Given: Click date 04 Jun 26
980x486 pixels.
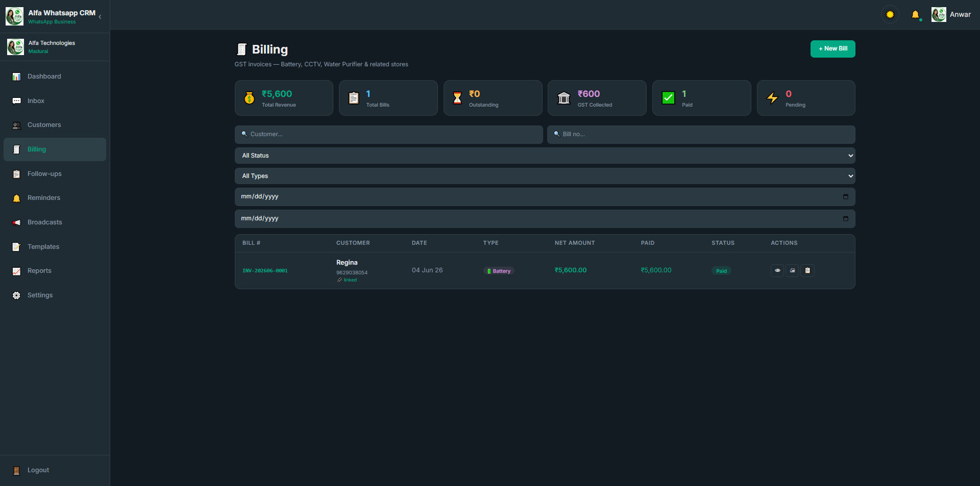Looking at the screenshot, I should pyautogui.click(x=427, y=270).
